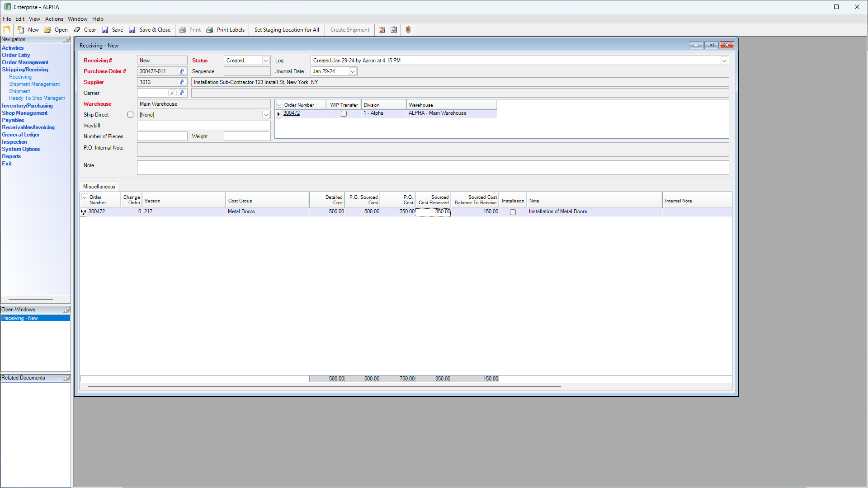Click the paperclip attachment icon in toolbar
868x488 pixels.
[408, 30]
